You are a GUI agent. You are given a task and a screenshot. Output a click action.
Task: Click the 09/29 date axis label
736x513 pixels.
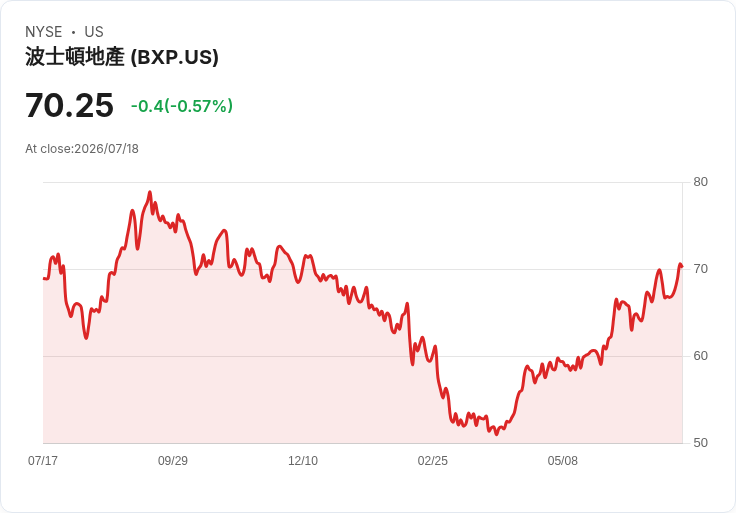pyautogui.click(x=173, y=460)
